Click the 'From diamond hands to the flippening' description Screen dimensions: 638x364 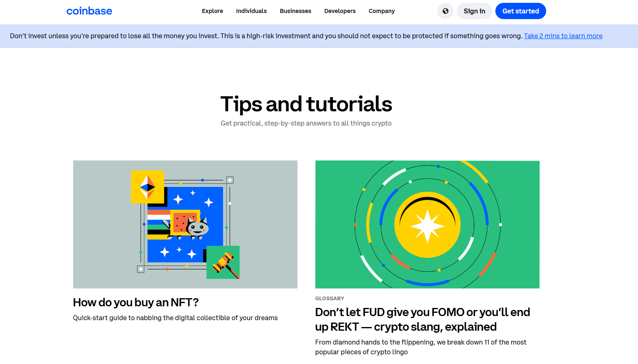click(421, 347)
